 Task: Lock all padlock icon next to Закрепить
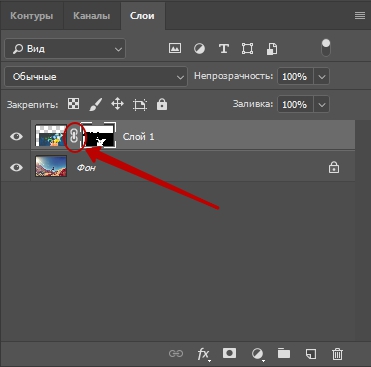[x=162, y=104]
